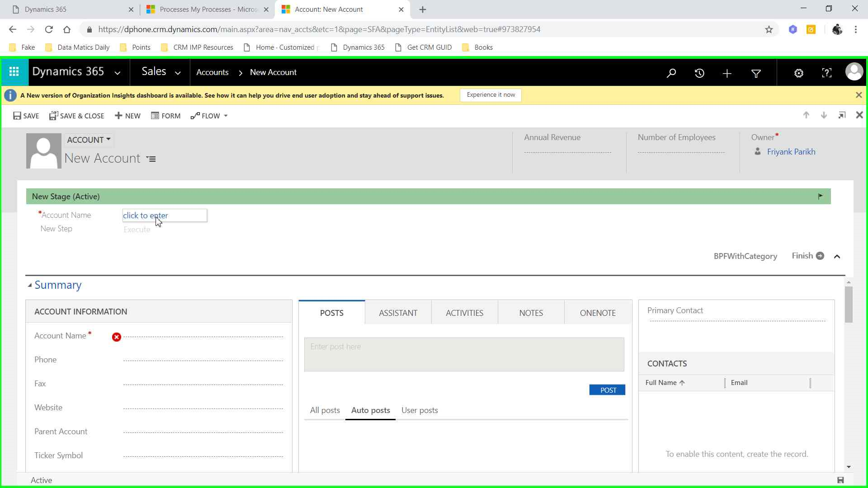Select the User posts filter tab
The image size is (868, 488).
click(420, 410)
